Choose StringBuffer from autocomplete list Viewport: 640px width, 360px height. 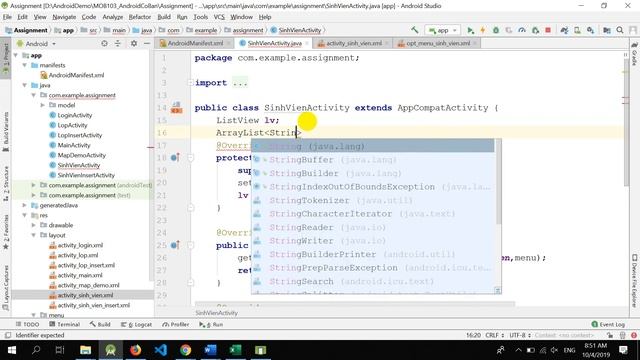coord(373,160)
